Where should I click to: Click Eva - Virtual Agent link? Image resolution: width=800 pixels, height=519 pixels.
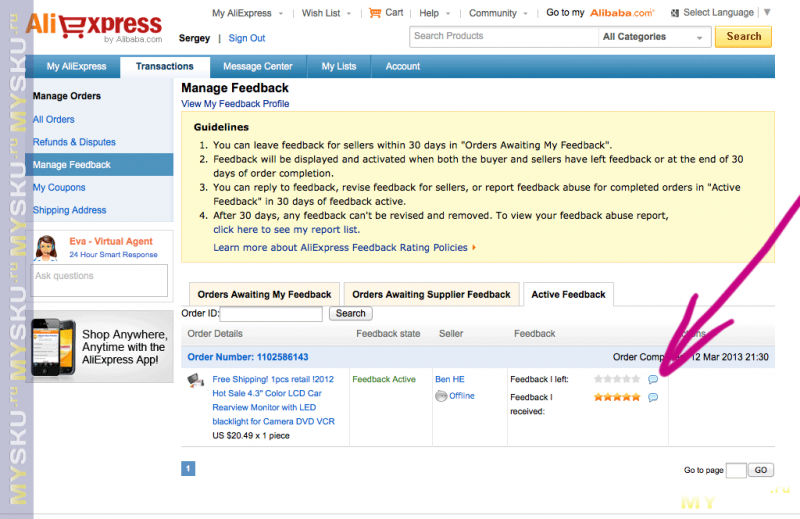click(111, 241)
